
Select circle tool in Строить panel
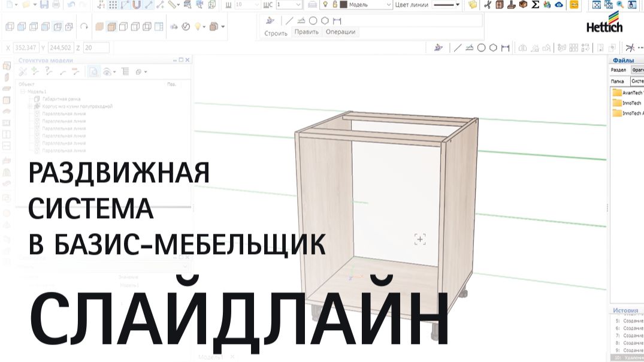coord(313,20)
